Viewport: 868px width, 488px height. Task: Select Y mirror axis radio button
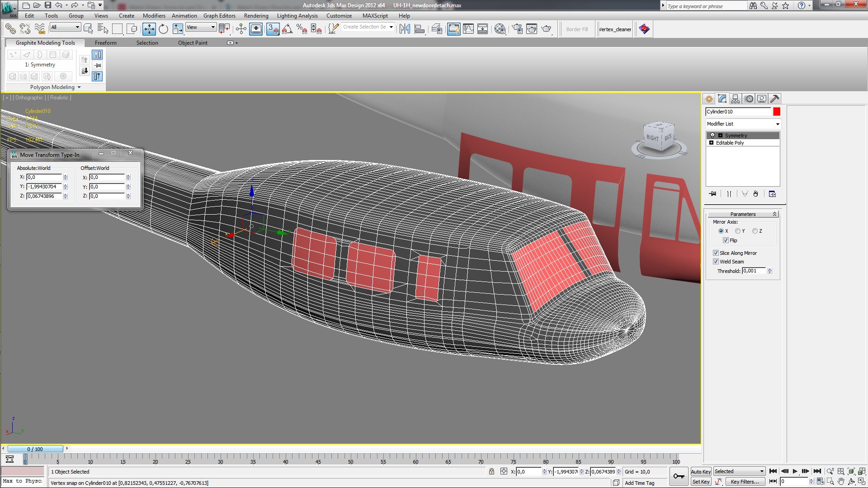click(x=738, y=231)
